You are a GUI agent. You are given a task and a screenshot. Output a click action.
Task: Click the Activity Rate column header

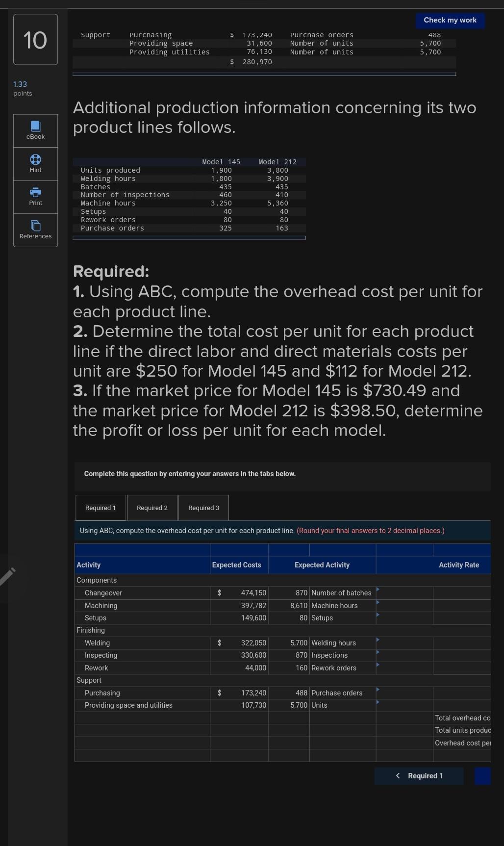pyautogui.click(x=459, y=565)
